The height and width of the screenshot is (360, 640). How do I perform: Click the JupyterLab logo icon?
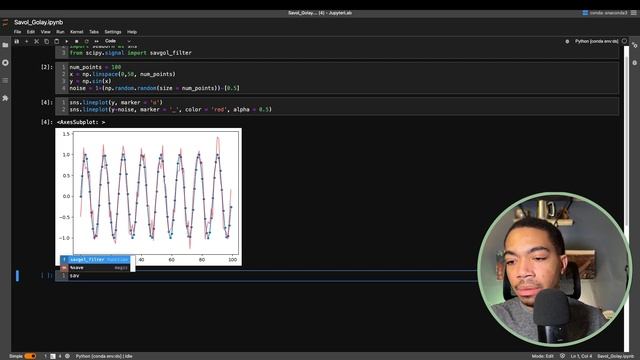coord(5,23)
